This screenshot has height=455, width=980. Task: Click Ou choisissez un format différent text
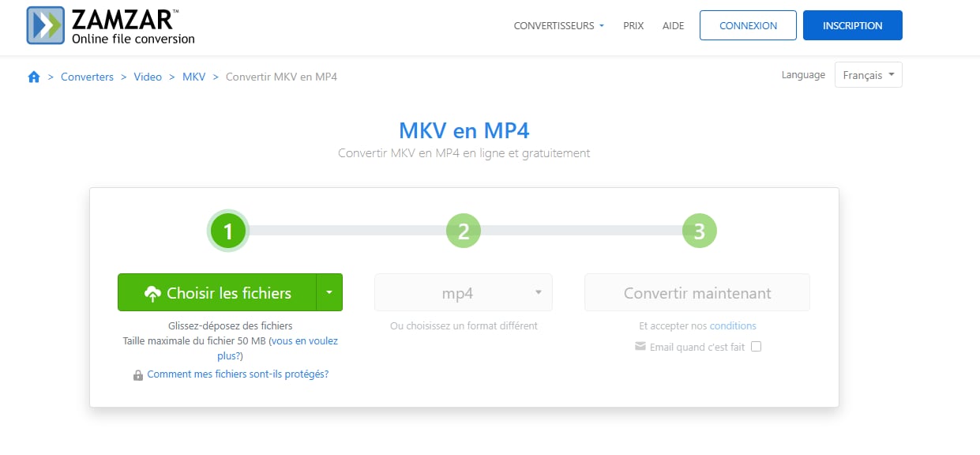tap(464, 325)
